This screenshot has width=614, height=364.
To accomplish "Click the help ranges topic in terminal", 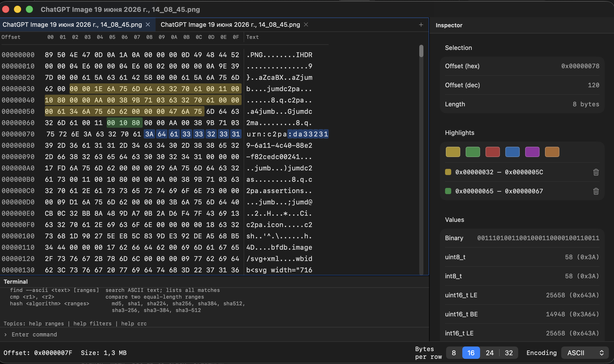I will pos(46,324).
